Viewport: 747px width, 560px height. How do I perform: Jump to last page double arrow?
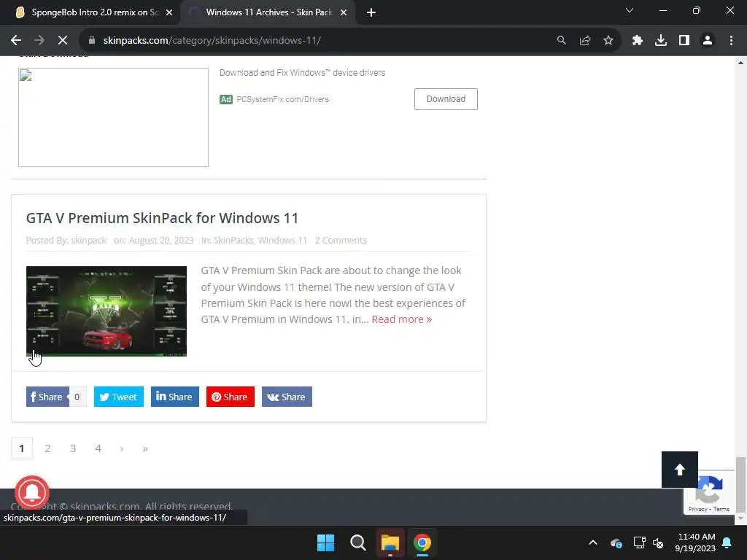coord(145,448)
